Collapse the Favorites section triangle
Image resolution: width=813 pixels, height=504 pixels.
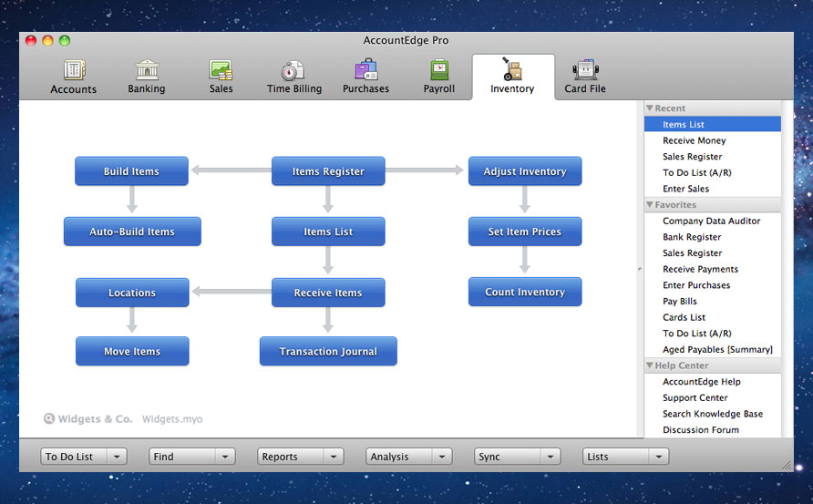pyautogui.click(x=649, y=204)
